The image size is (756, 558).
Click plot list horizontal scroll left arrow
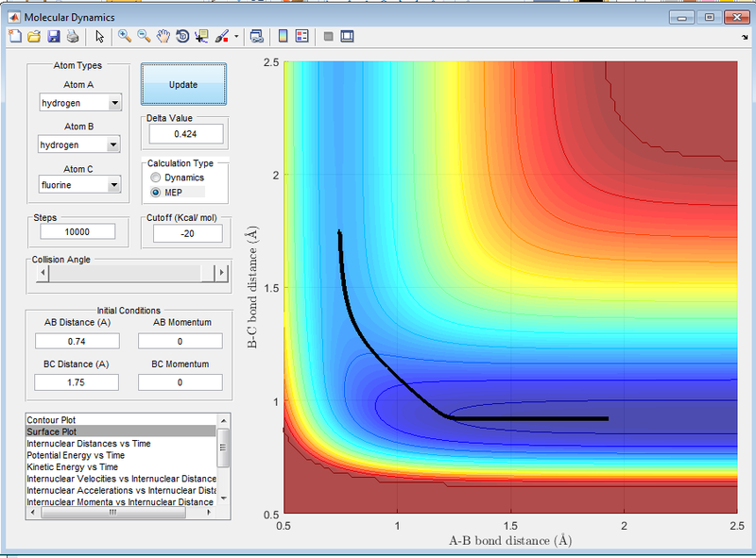[x=33, y=513]
